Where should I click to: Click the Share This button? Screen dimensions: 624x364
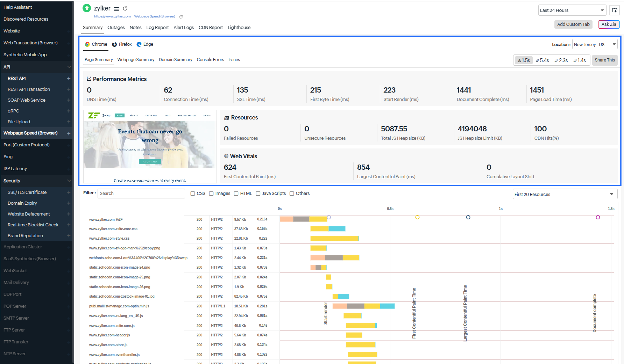[604, 60]
